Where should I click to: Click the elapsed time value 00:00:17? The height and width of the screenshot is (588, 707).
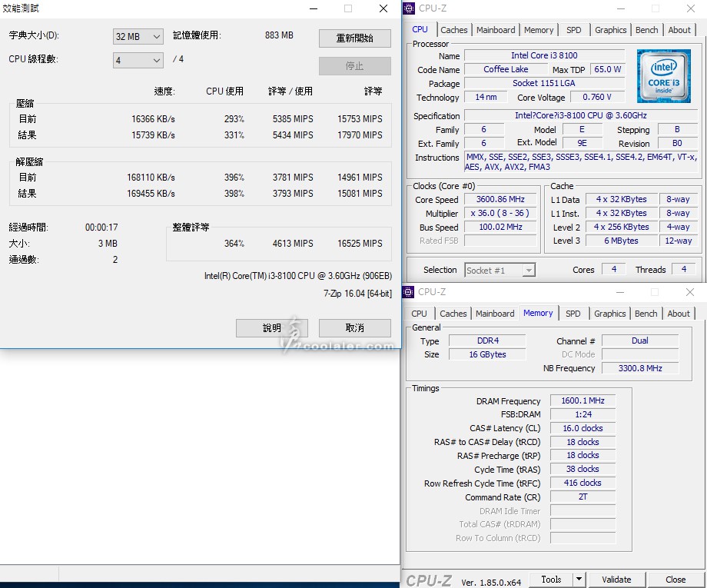click(x=101, y=228)
